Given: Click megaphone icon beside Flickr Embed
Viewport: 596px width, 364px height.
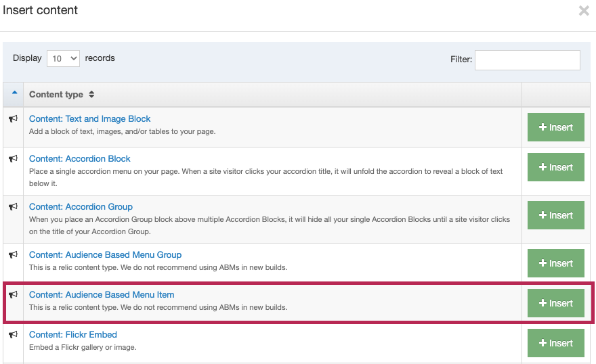Looking at the screenshot, I should point(13,335).
